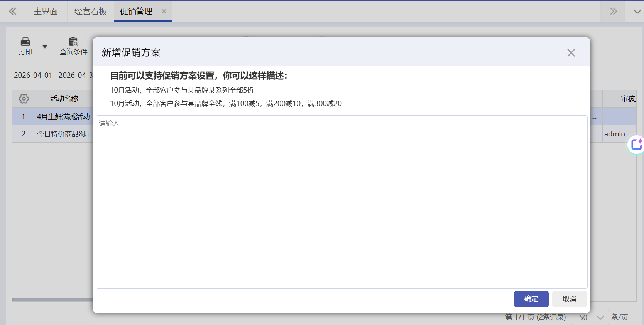Collapse the sidebar with the double-left arrow
This screenshot has width=644, height=325.
coord(13,12)
